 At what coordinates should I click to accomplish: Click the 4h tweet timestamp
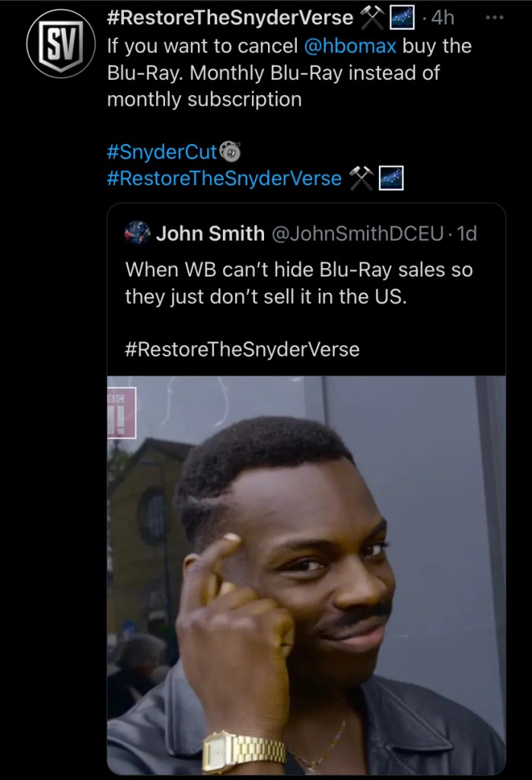point(442,18)
